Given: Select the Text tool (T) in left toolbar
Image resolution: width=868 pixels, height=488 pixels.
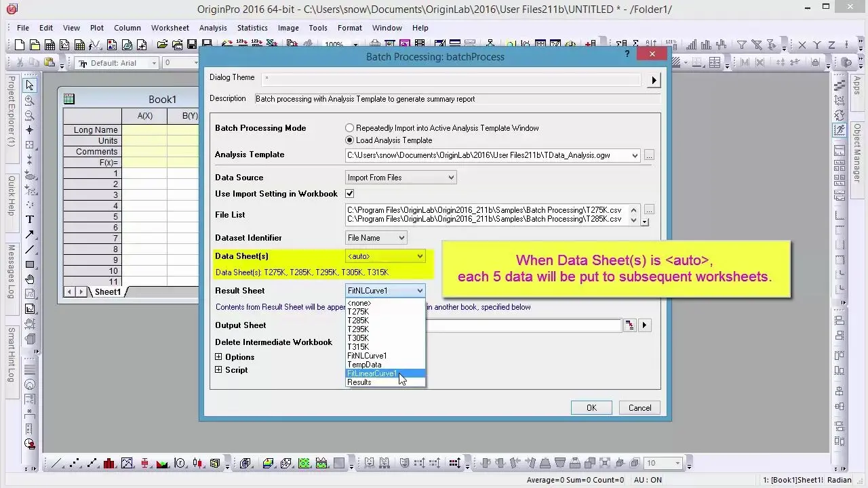Looking at the screenshot, I should pyautogui.click(x=30, y=219).
